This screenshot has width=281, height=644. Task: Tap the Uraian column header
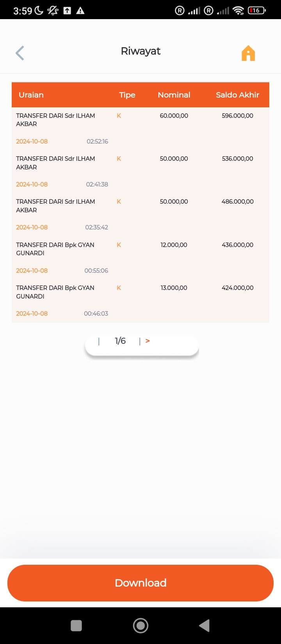click(x=31, y=95)
